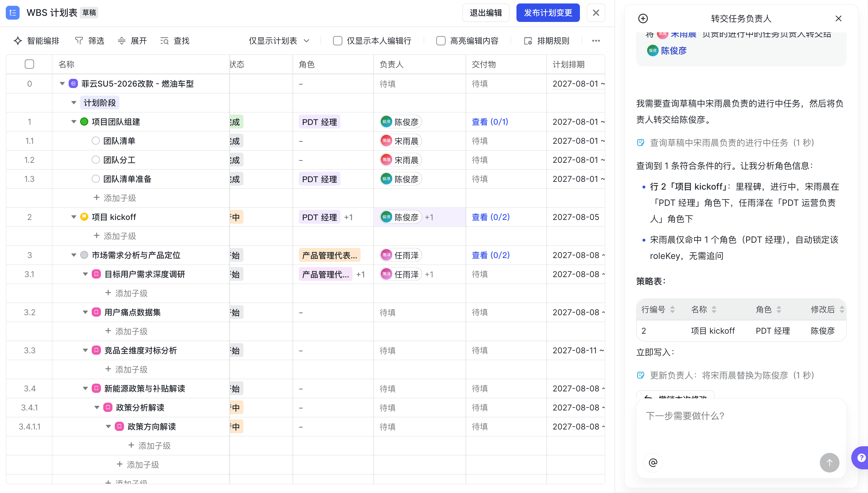Click query step icon 查询草稿中宋雨晨负责的进行中任务
This screenshot has height=493, width=868.
[641, 143]
